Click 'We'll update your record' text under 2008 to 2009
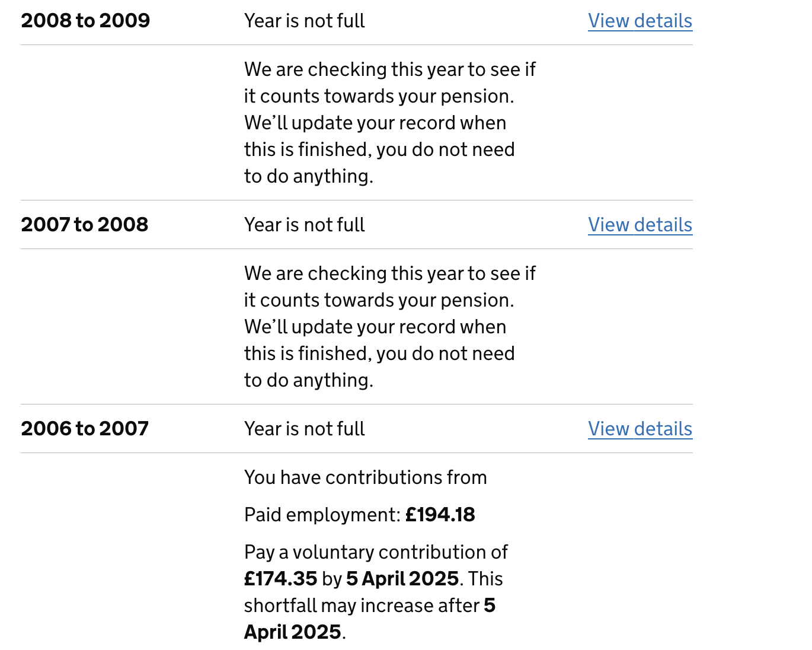 tap(375, 123)
